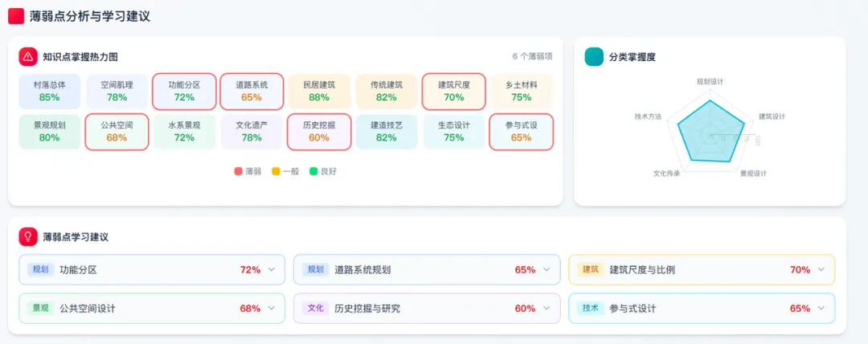Expand the 功能分区 suggestion row chevron
The width and height of the screenshot is (868, 344).
(272, 270)
